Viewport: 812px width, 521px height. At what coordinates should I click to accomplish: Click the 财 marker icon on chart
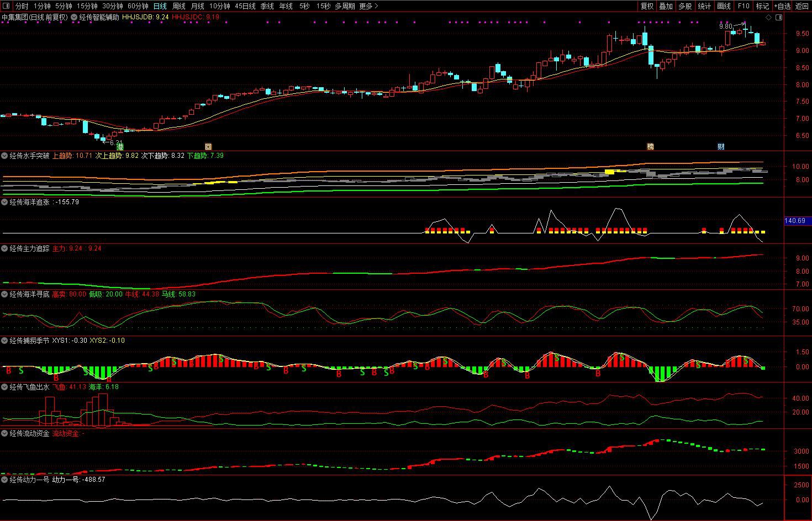721,147
